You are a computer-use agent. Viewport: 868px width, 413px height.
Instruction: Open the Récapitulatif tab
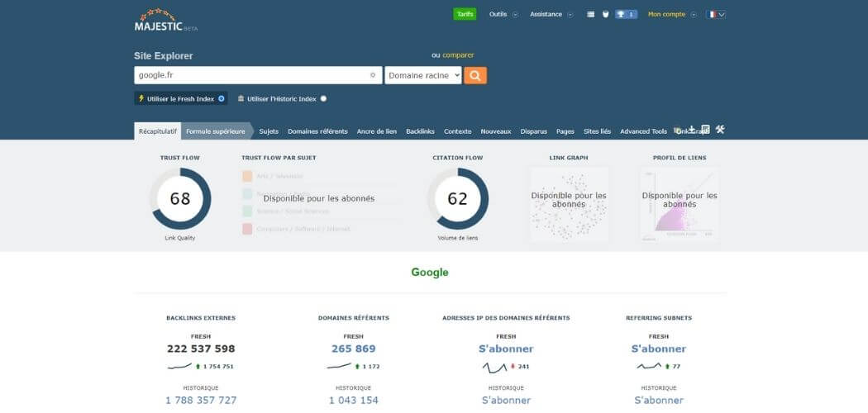pos(158,131)
